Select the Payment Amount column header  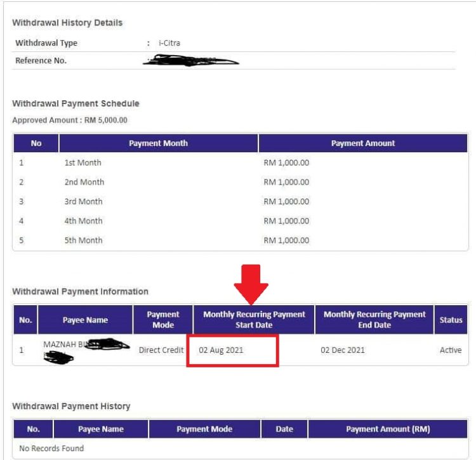(x=363, y=143)
